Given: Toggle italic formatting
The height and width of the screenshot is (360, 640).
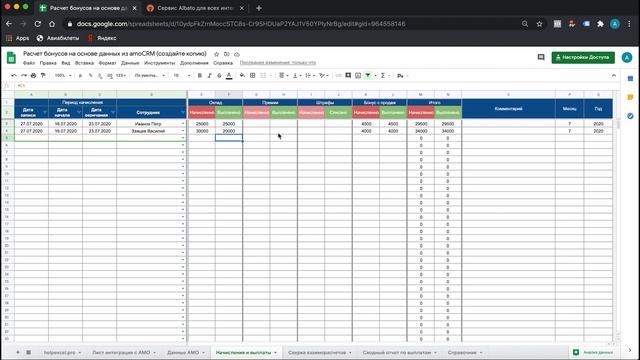Looking at the screenshot, I should 209,76.
